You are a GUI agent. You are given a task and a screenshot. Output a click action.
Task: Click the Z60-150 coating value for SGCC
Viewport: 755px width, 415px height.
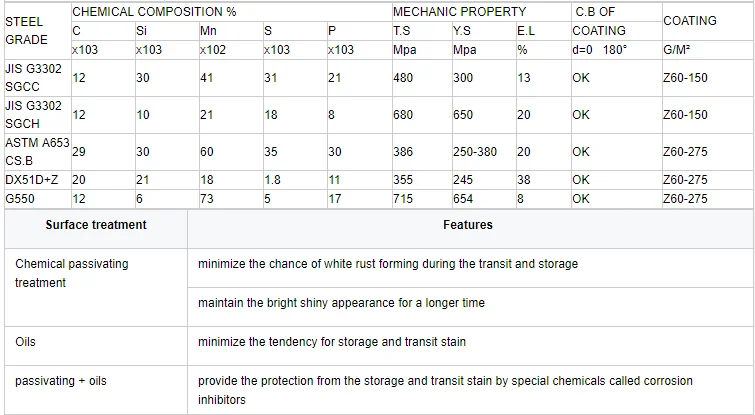pos(685,77)
